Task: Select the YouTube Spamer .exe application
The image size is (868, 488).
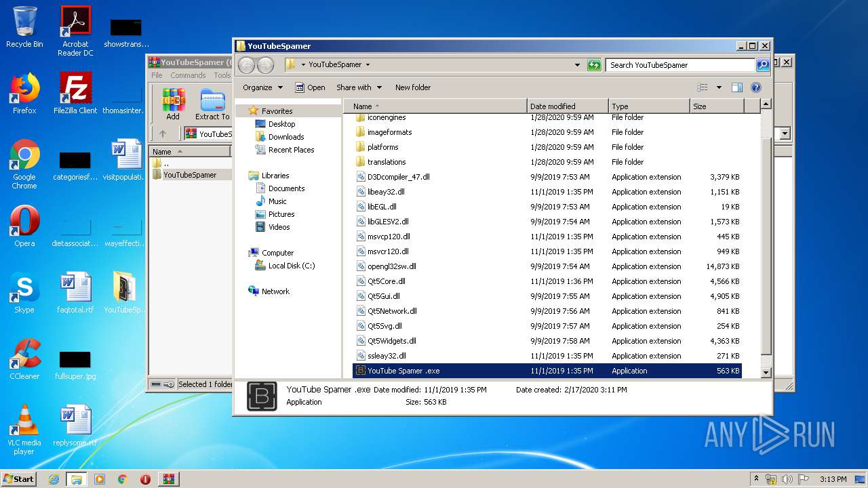Action: pos(547,371)
